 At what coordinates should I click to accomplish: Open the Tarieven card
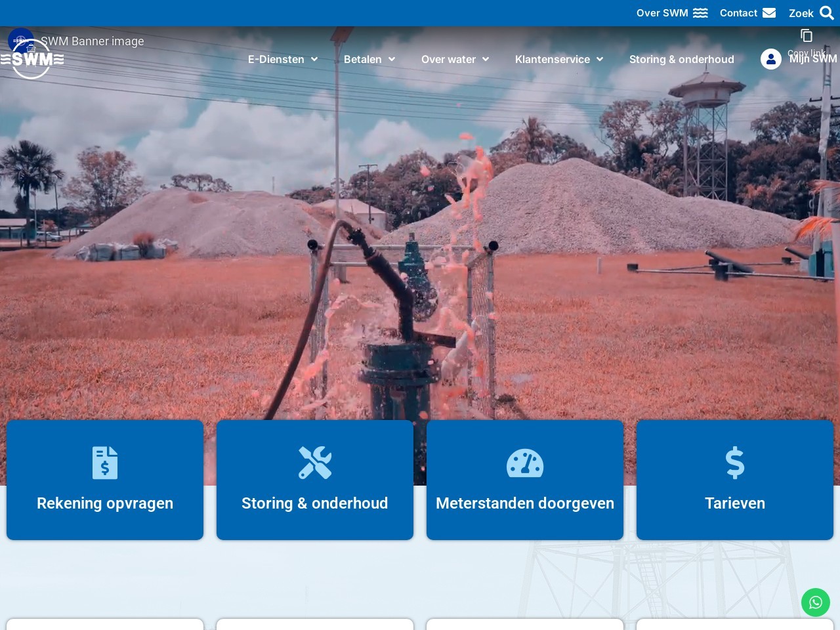coord(735,480)
